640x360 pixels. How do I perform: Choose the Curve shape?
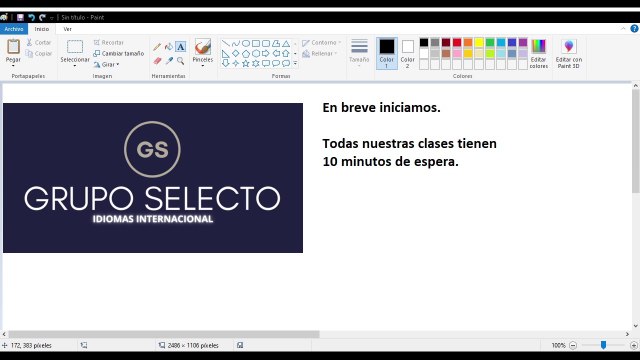point(236,43)
